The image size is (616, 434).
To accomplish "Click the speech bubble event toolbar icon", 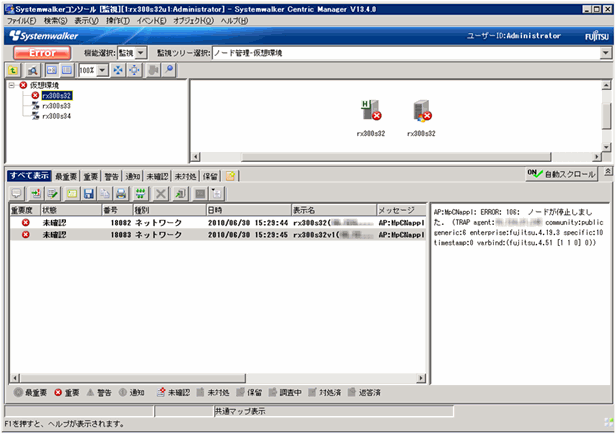I will point(16,193).
